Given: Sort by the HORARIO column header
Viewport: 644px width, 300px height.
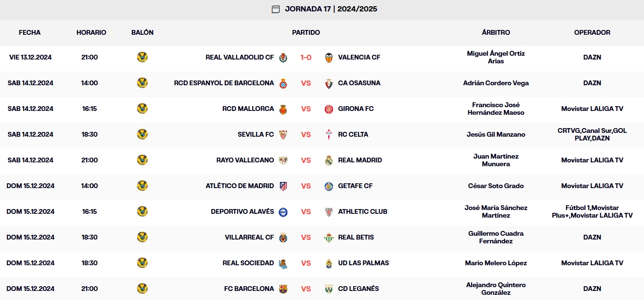Looking at the screenshot, I should [91, 32].
